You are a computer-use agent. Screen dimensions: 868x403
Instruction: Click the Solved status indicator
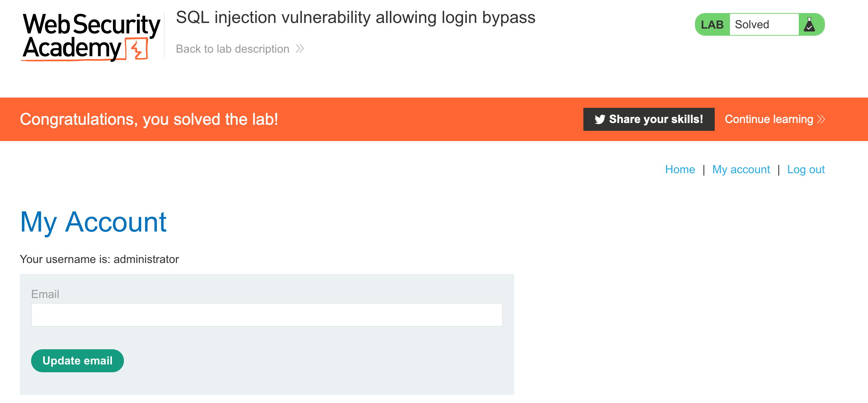[752, 24]
